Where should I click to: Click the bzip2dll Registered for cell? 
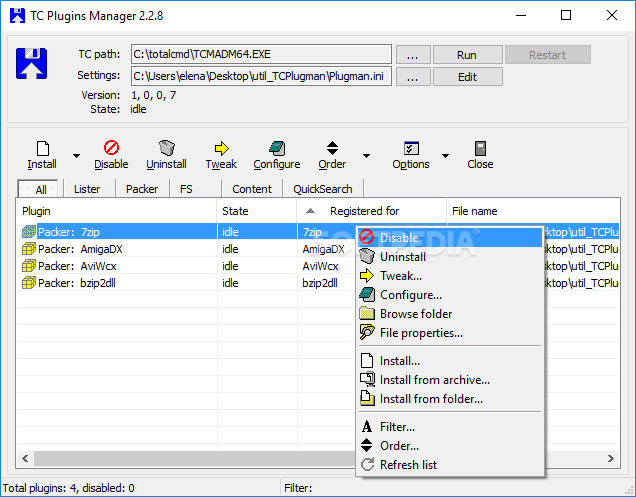coord(320,283)
